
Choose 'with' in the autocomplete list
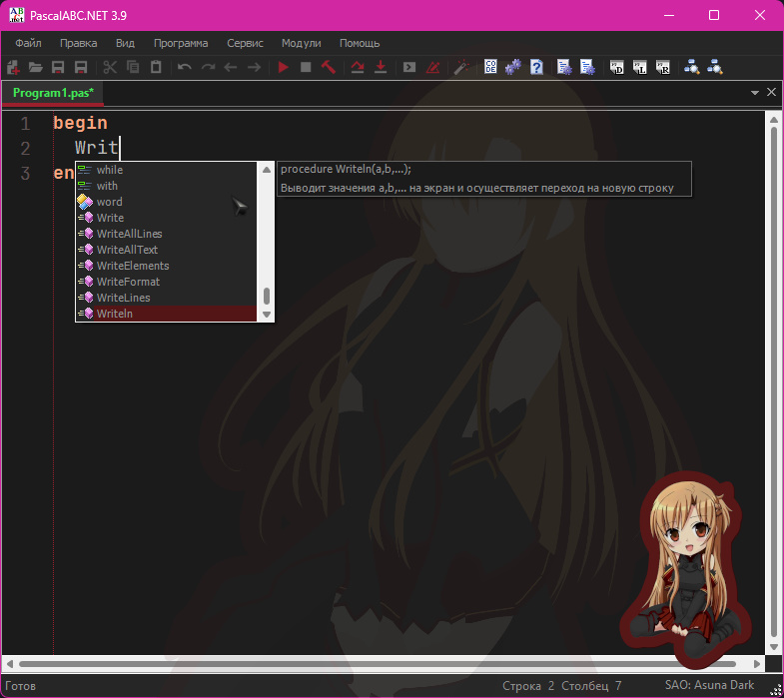click(x=166, y=186)
